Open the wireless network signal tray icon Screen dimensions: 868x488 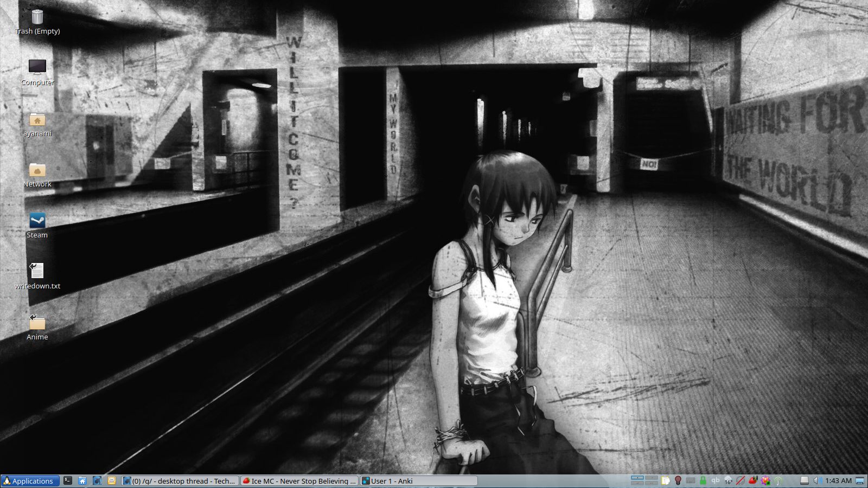tap(778, 480)
